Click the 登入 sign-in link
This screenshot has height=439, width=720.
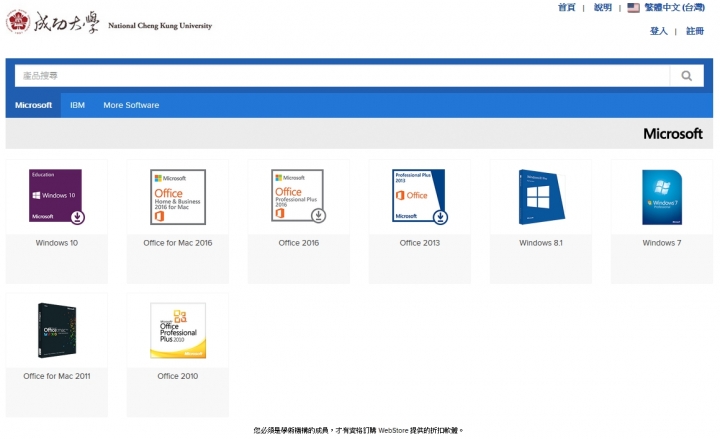coord(658,31)
